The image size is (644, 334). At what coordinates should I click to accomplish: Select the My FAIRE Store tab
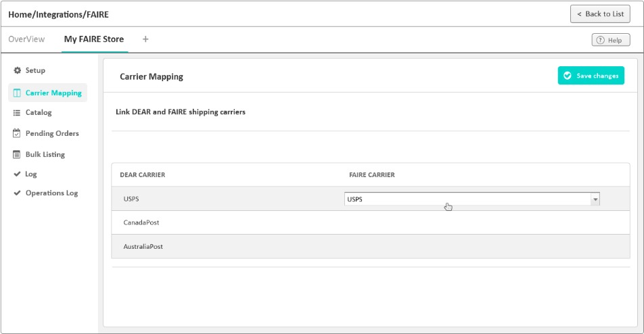pyautogui.click(x=93, y=39)
